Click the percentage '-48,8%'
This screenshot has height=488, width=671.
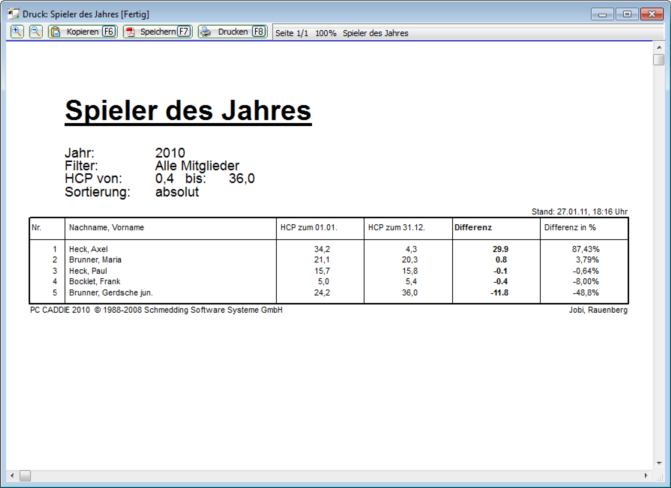click(586, 293)
